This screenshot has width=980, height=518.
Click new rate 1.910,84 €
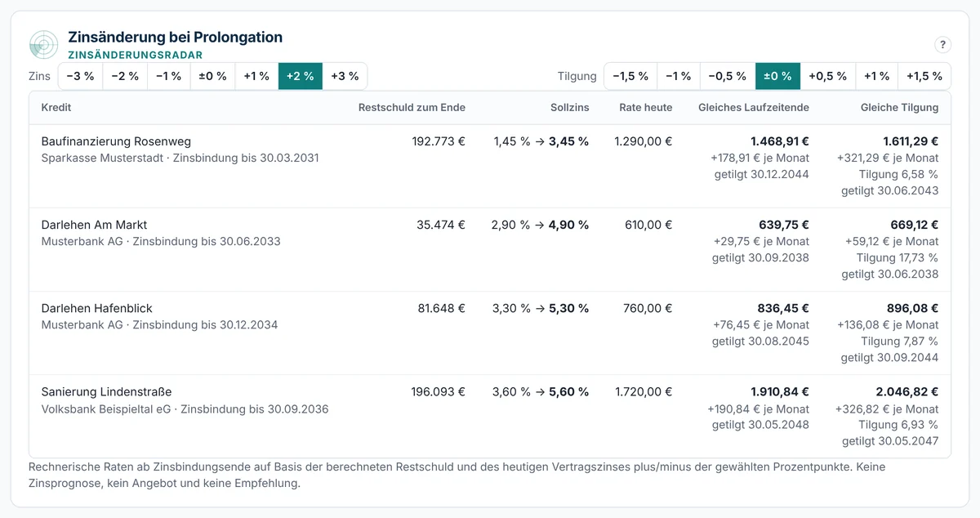click(780, 391)
